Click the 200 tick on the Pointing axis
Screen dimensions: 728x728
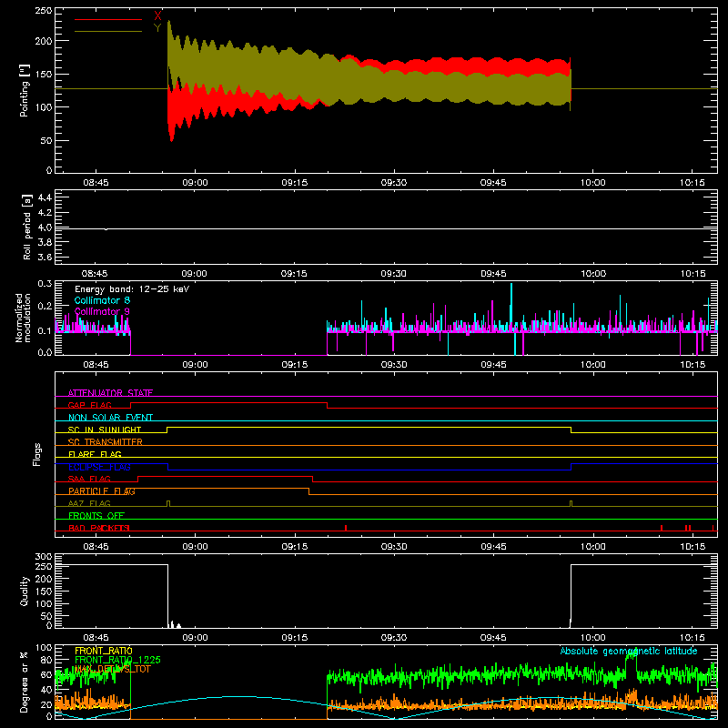point(44,41)
